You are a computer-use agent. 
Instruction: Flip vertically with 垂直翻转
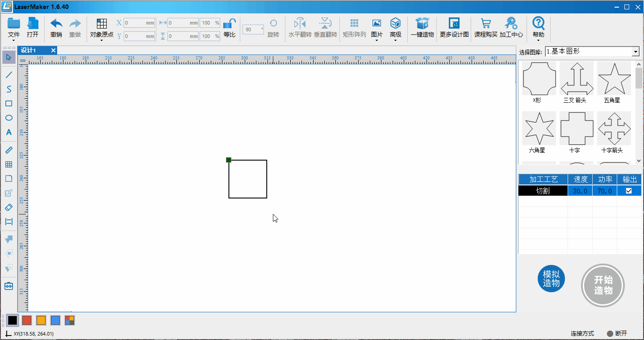326,23
